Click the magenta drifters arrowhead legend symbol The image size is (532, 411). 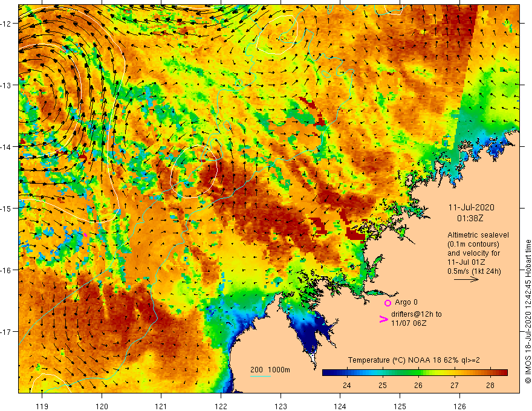pos(383,319)
